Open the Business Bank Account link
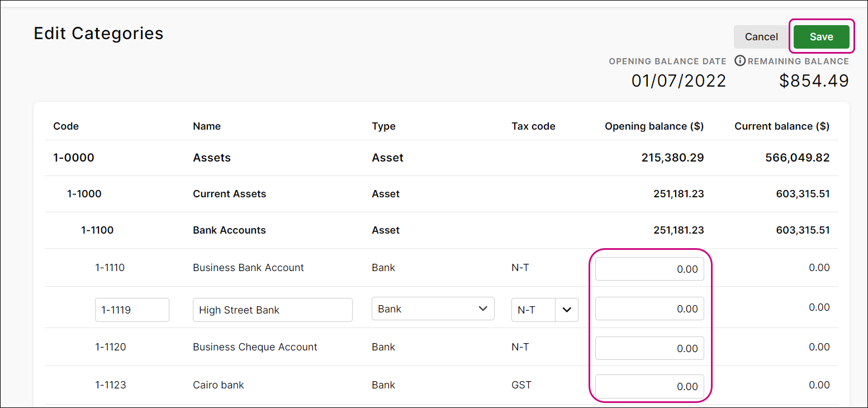 (x=248, y=267)
